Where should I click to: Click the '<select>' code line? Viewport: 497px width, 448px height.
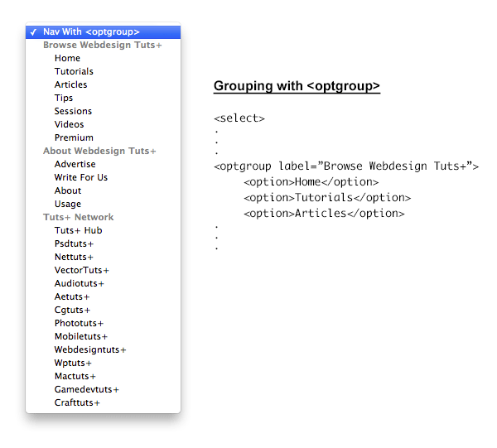coord(239,118)
